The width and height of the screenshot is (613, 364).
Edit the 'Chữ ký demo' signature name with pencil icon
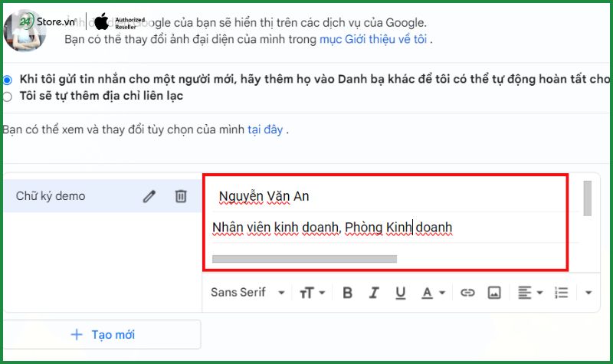coord(149,196)
